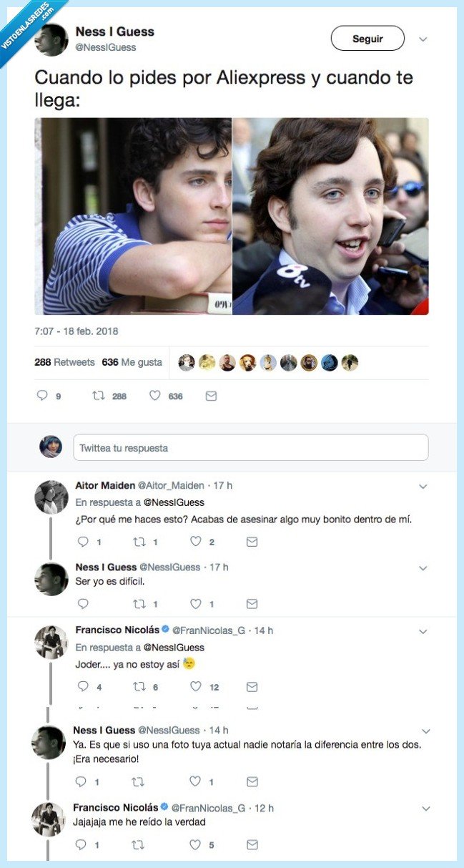This screenshot has width=464, height=868.
Task: Reply to the 'Ser yo es difícil' tweet
Action: [x=82, y=604]
